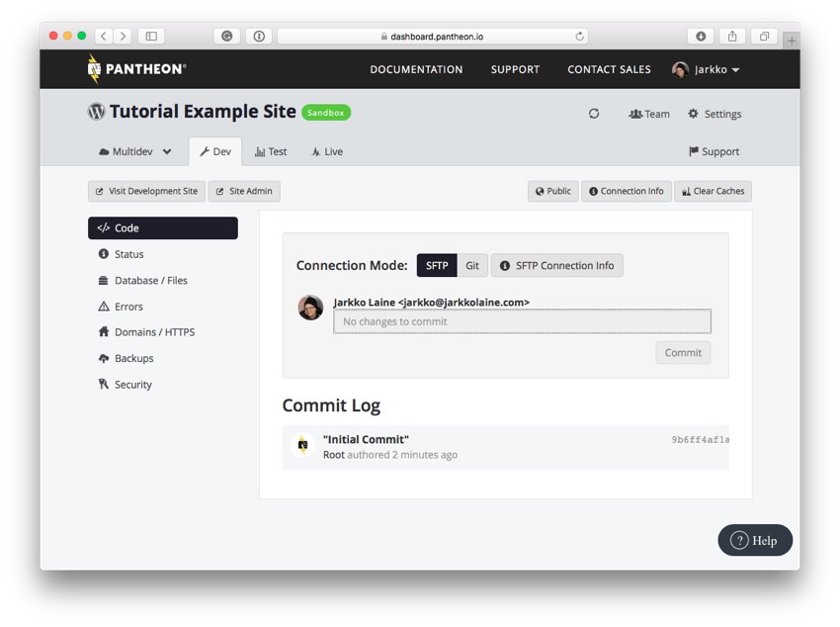The image size is (840, 627).
Task: Switch connection mode to Git
Action: (x=472, y=265)
